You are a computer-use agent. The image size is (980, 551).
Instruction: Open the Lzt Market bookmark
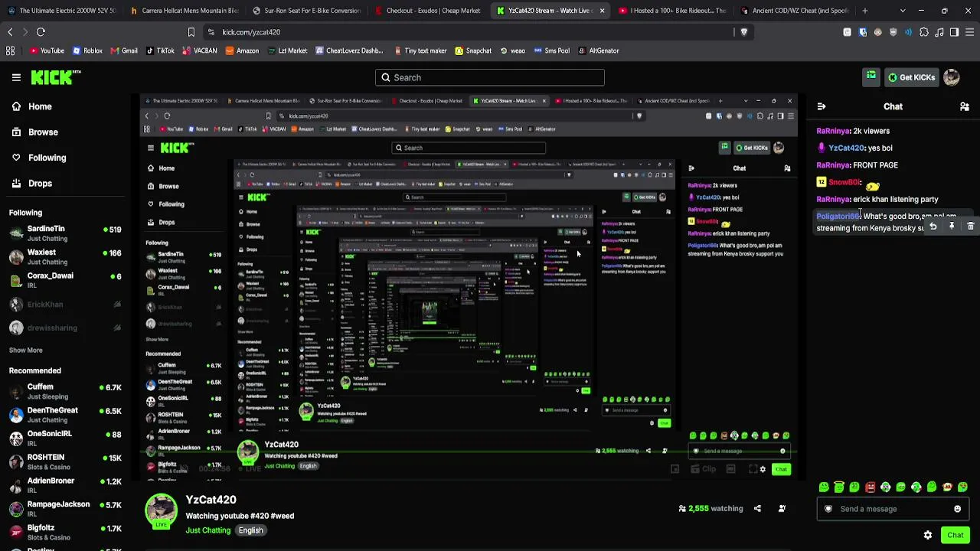click(287, 51)
